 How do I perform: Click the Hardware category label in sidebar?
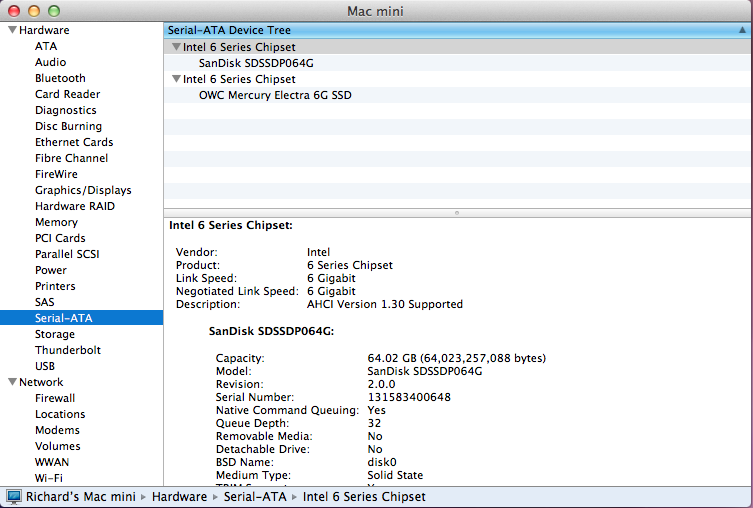pyautogui.click(x=44, y=30)
